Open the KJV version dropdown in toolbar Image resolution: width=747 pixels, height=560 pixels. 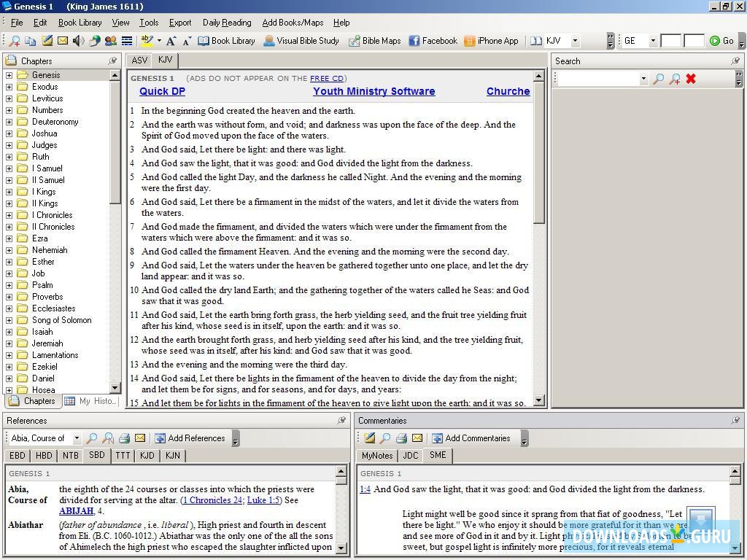(x=575, y=41)
